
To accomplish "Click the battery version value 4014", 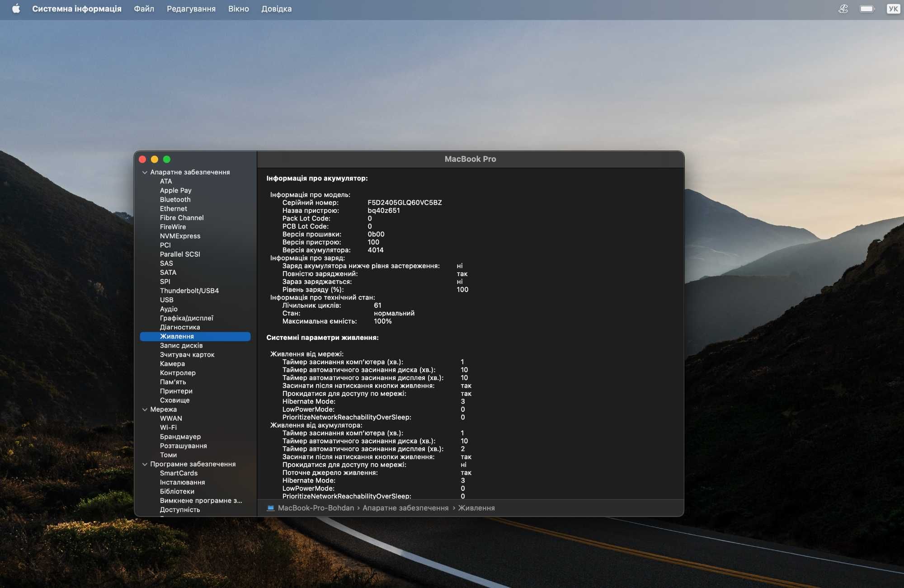I will (376, 250).
